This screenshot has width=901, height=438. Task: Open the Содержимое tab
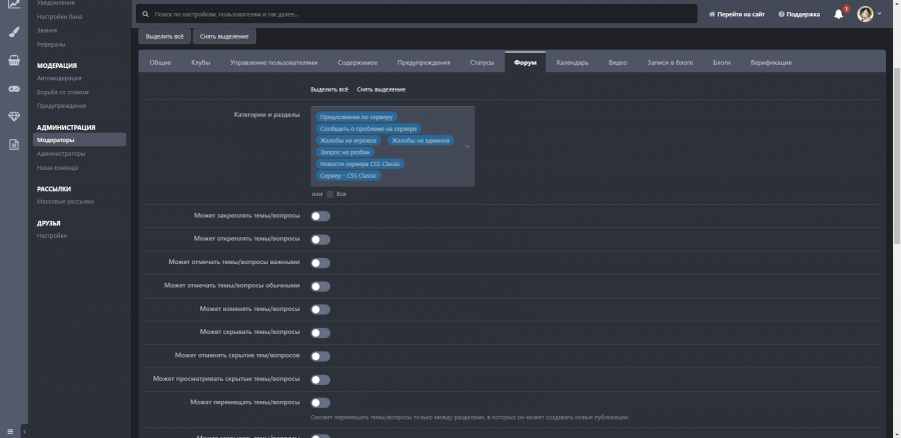pyautogui.click(x=357, y=63)
